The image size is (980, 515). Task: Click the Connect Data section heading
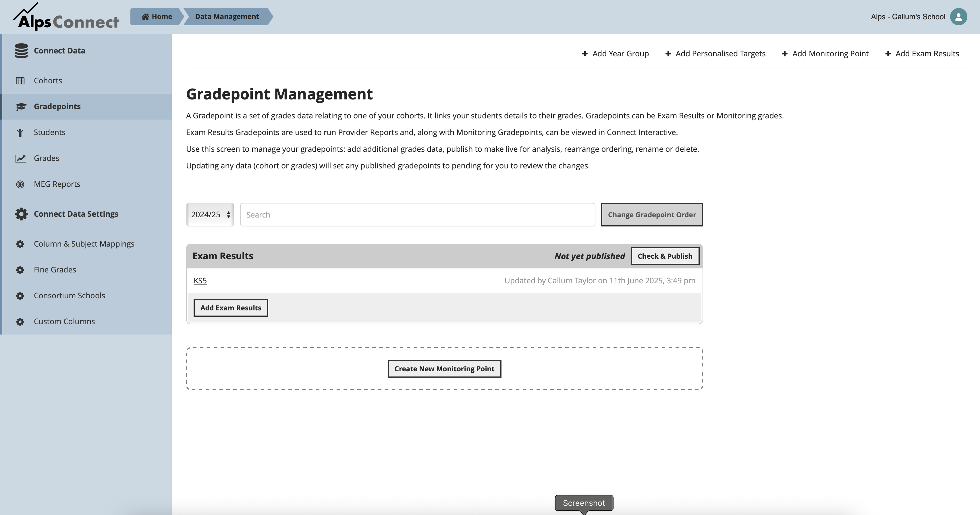tap(59, 51)
